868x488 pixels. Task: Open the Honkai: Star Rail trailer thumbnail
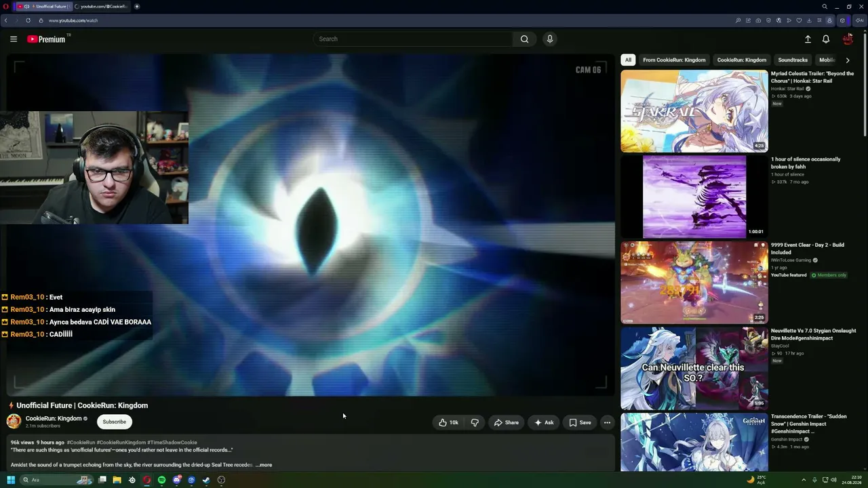click(694, 111)
